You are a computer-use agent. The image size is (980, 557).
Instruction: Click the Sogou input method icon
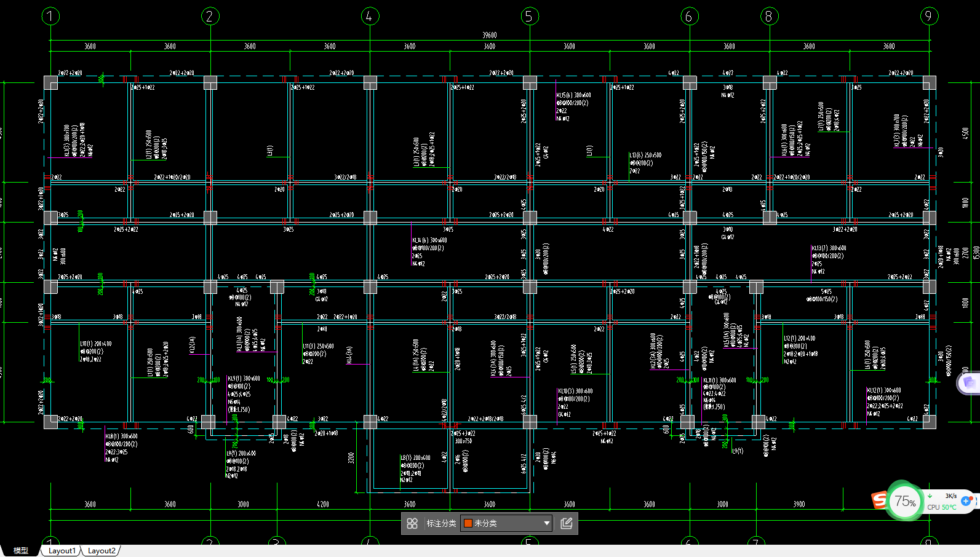(880, 500)
